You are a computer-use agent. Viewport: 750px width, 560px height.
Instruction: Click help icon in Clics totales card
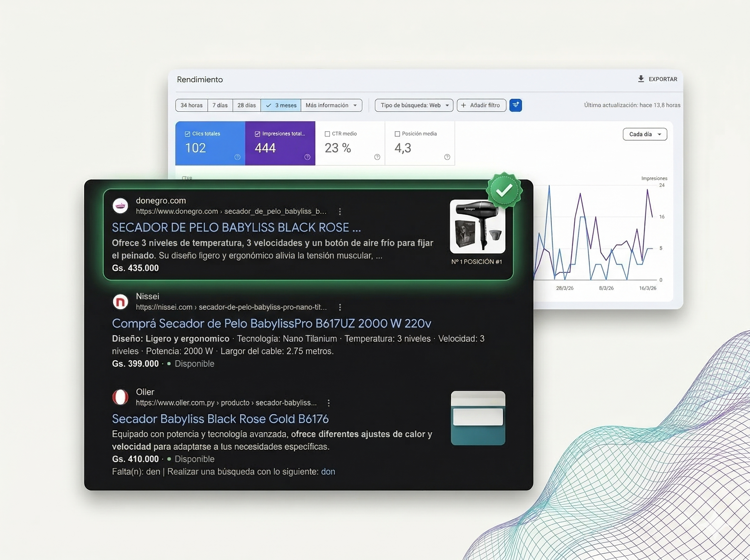point(237,157)
